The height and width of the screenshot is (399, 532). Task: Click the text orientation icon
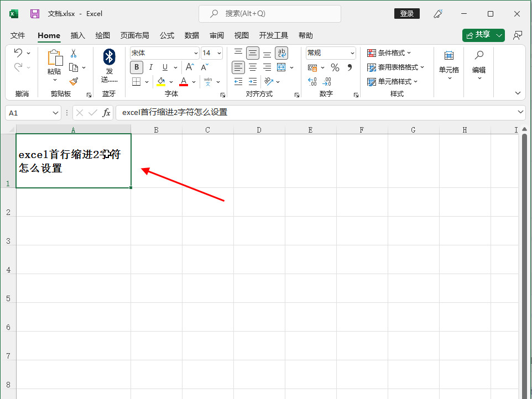pyautogui.click(x=269, y=81)
